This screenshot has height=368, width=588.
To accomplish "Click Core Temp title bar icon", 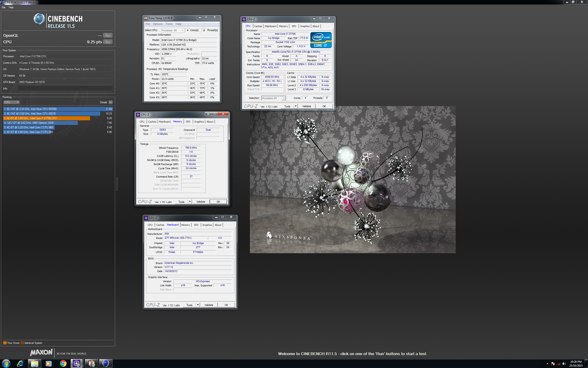I will [x=146, y=18].
